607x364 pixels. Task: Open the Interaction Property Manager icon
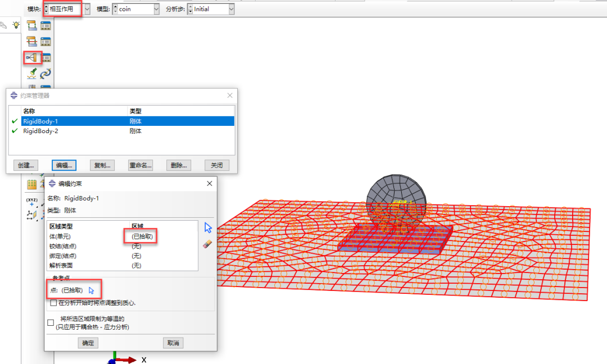pos(46,42)
